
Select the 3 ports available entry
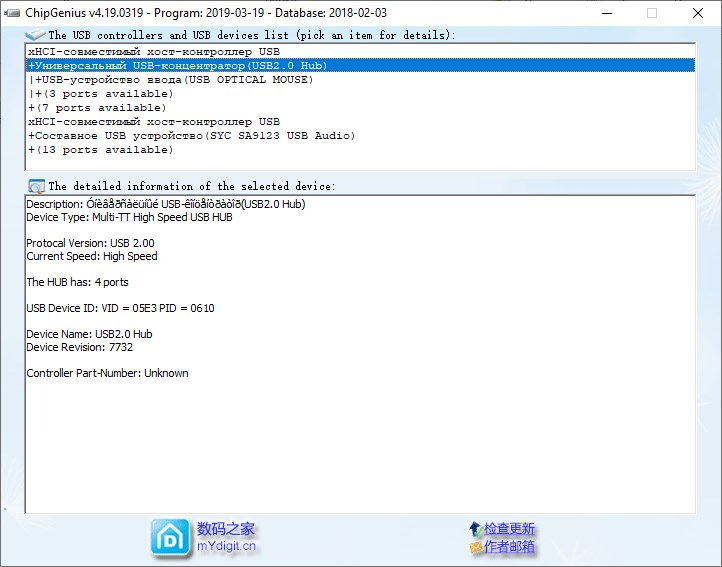pos(102,93)
